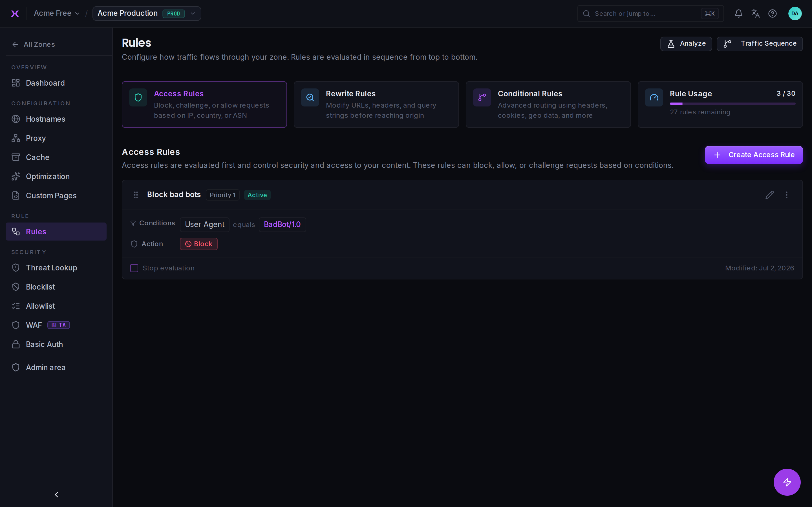Viewport: 812px width, 507px height.
Task: Grab the drag handle of Block bad bots
Action: point(136,195)
